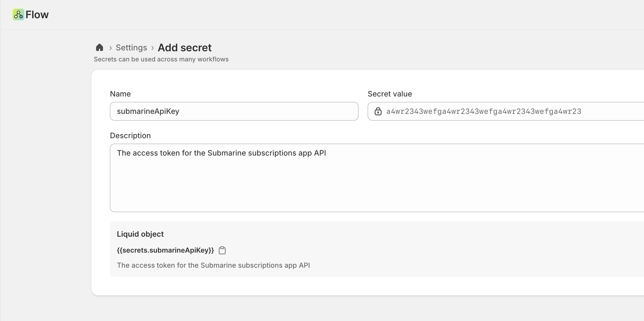
Task: Click the empty top header bar area
Action: (347, 14)
